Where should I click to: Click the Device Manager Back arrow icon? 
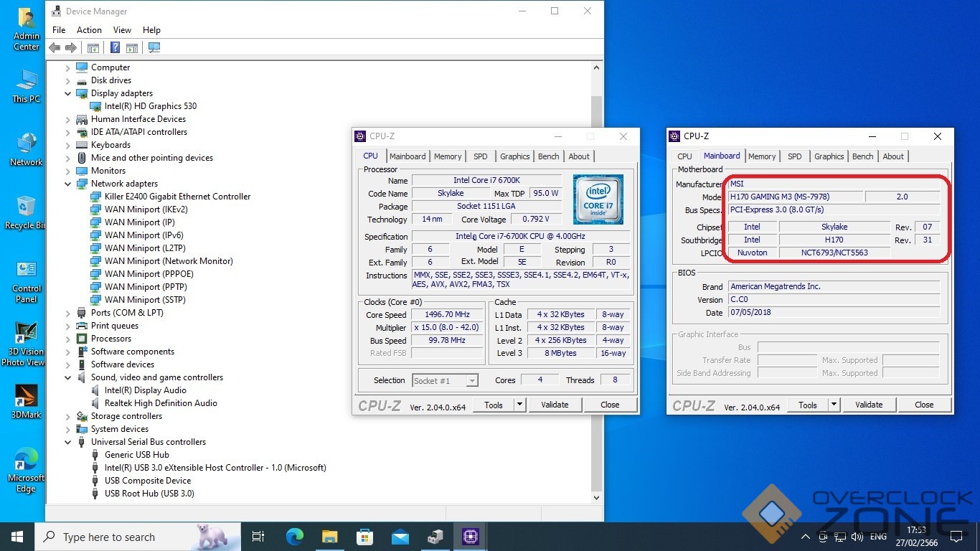55,48
